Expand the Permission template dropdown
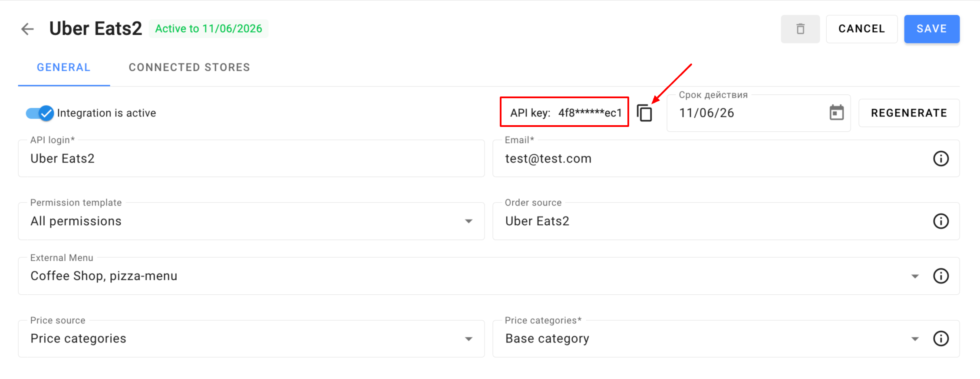Image resolution: width=980 pixels, height=379 pixels. [x=469, y=221]
